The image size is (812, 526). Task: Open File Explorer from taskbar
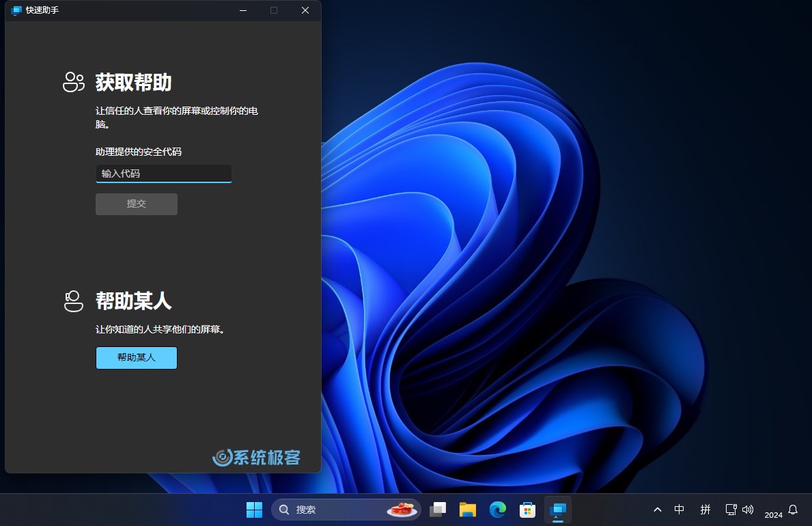coord(468,510)
